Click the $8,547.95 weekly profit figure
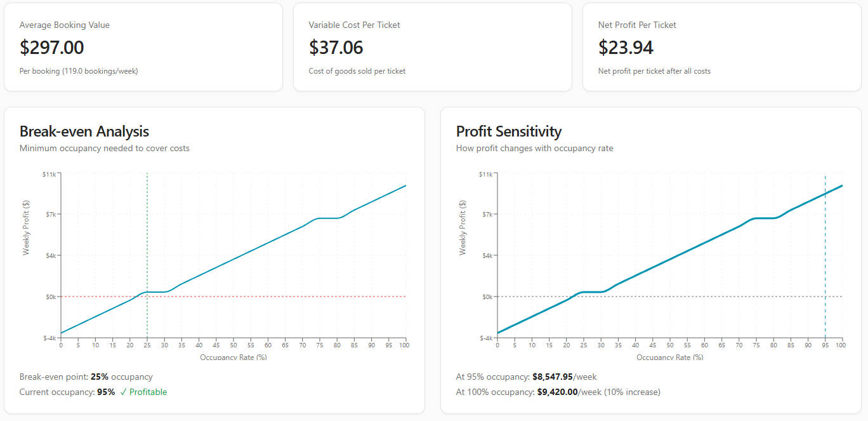The height and width of the screenshot is (421, 868). tap(552, 377)
